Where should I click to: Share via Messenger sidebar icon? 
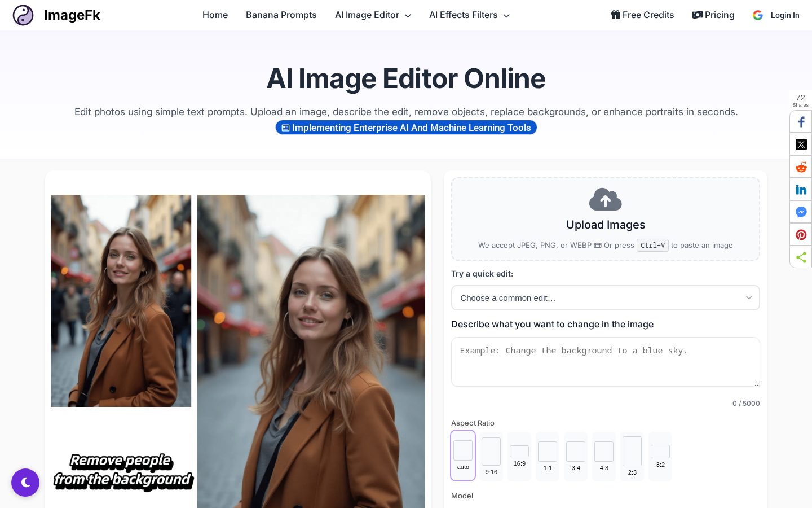coord(801,212)
